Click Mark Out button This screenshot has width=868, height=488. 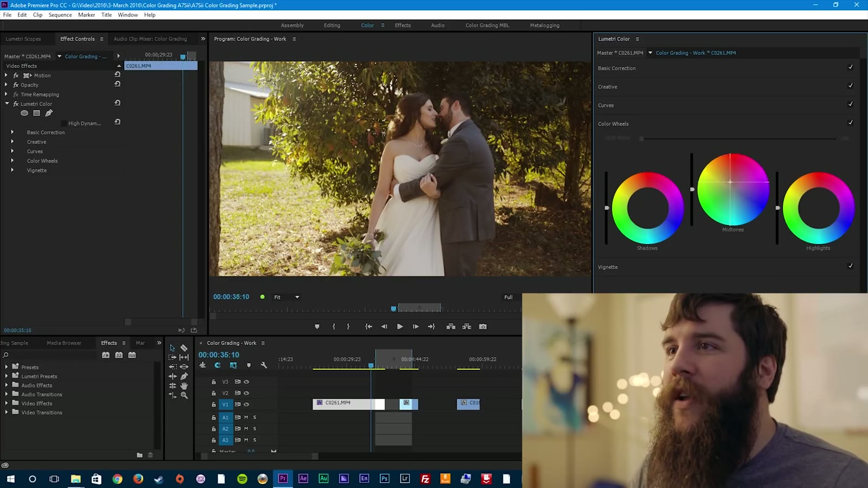coord(348,326)
